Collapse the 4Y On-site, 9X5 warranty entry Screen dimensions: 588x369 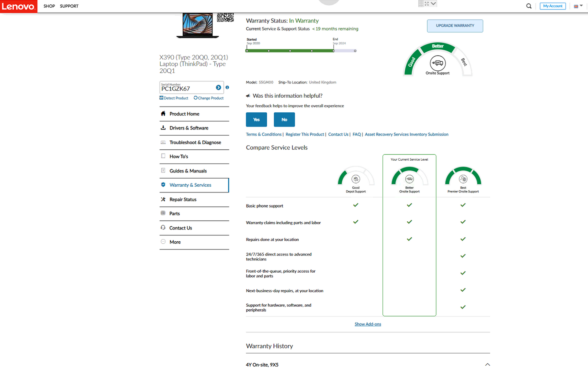(487, 365)
